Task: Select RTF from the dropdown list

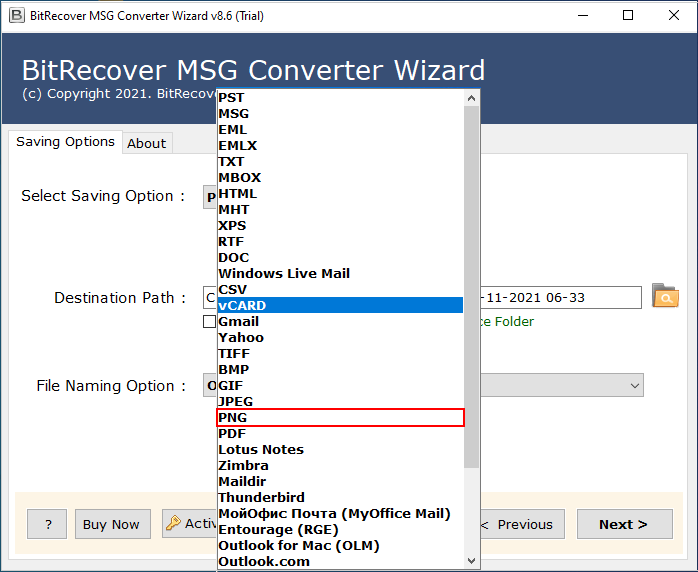Action: [340, 242]
